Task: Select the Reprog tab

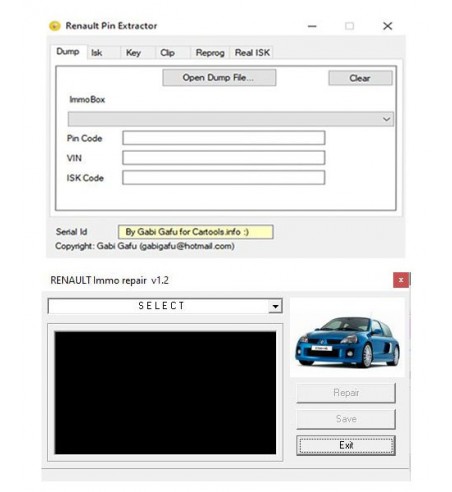Action: 210,53
